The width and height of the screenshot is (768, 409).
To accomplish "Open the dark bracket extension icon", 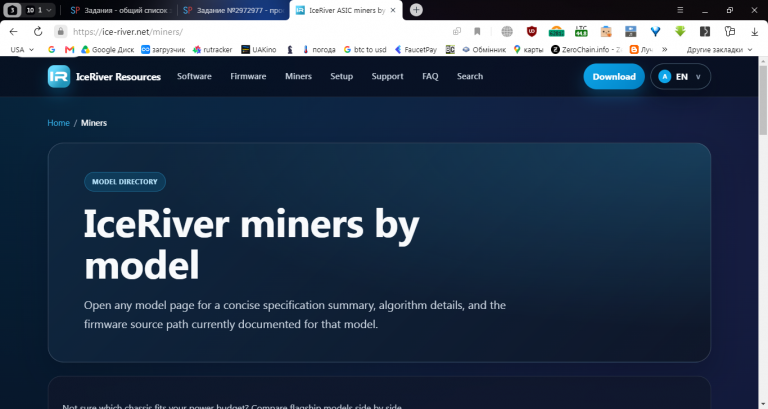I will click(705, 31).
